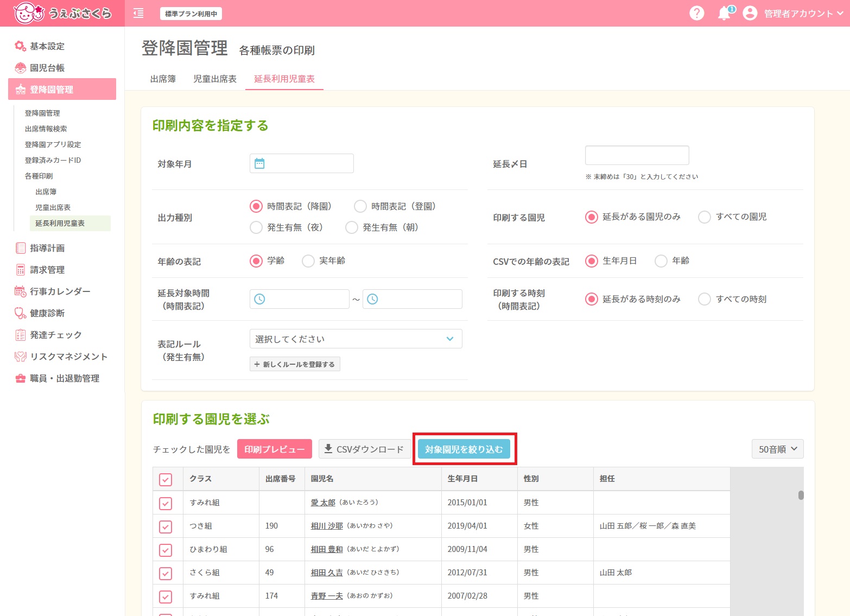Open 登録済みカードID in sidebar

[53, 160]
